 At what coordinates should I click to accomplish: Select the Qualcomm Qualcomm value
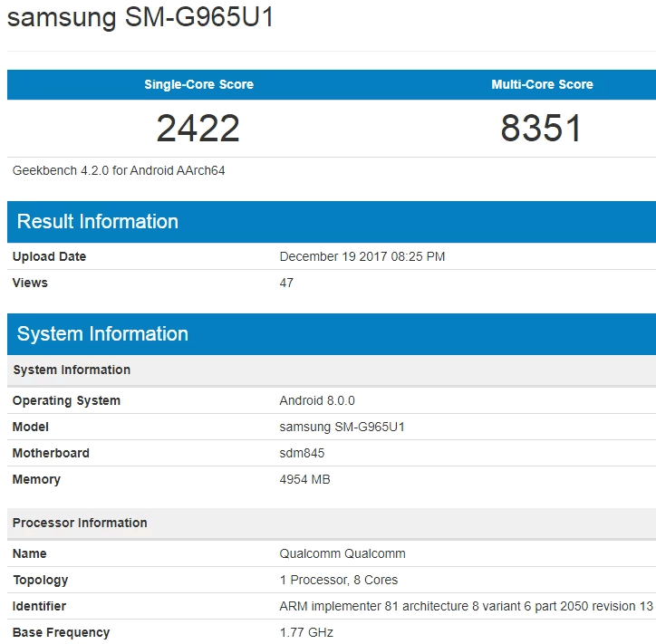(x=342, y=553)
